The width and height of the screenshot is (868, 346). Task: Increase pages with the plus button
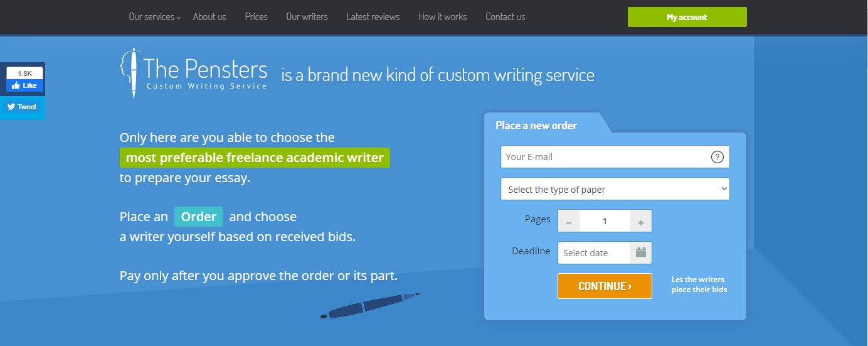641,221
